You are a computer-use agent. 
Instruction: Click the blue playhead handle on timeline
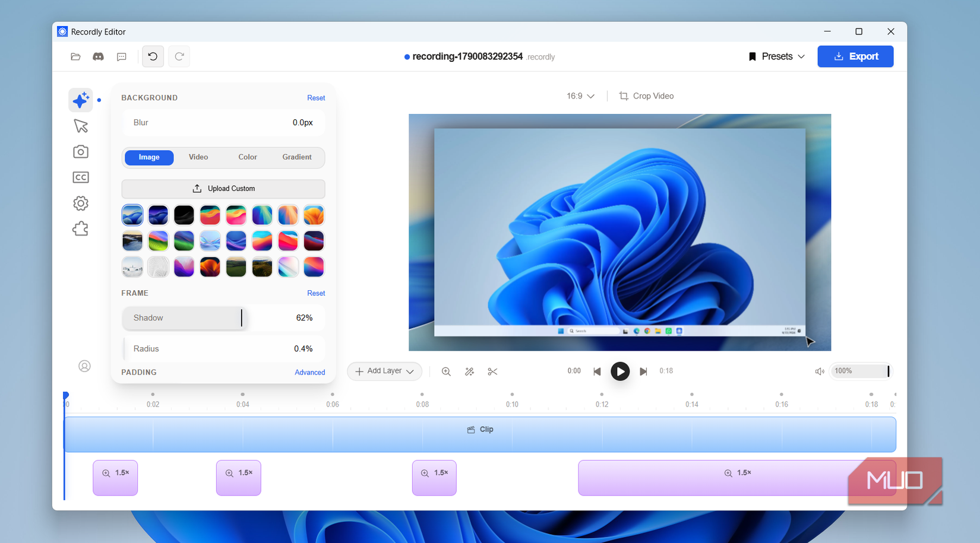[66, 395]
